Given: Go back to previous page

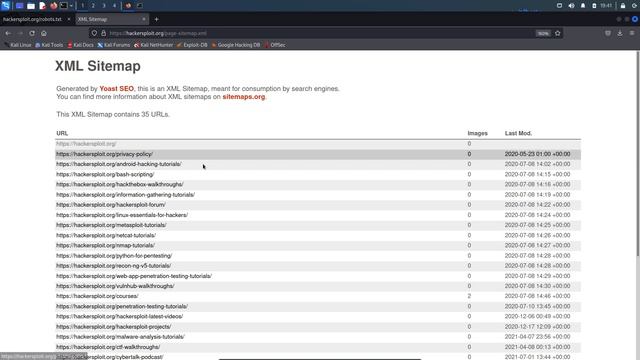Looking at the screenshot, I should (x=8, y=33).
